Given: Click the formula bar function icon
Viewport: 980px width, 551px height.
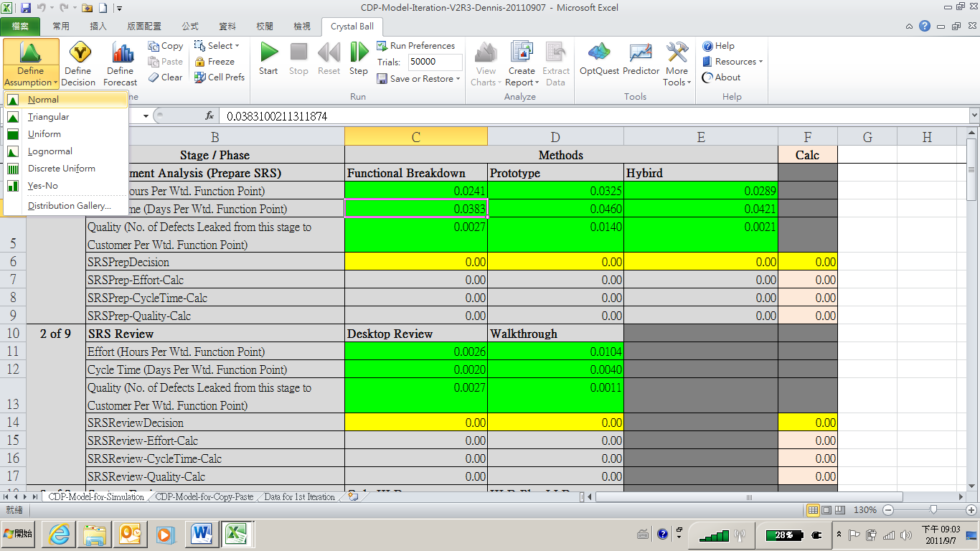Looking at the screenshot, I should tap(209, 116).
